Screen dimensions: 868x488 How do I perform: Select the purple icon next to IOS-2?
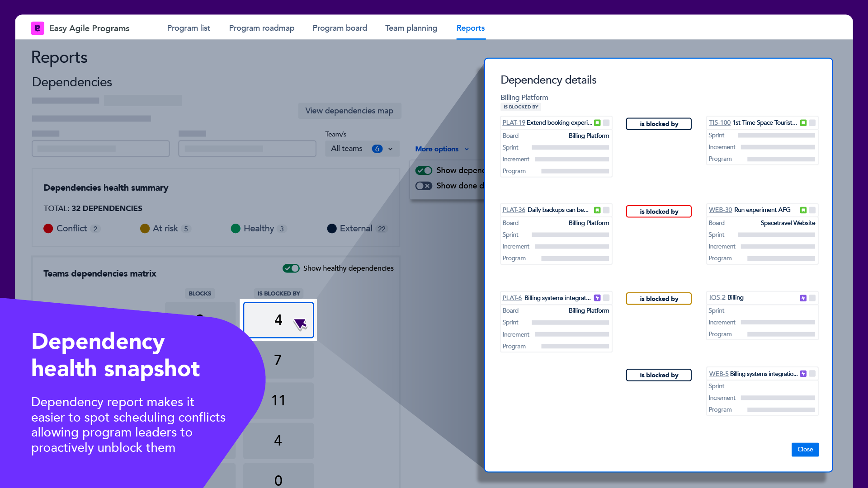click(803, 298)
